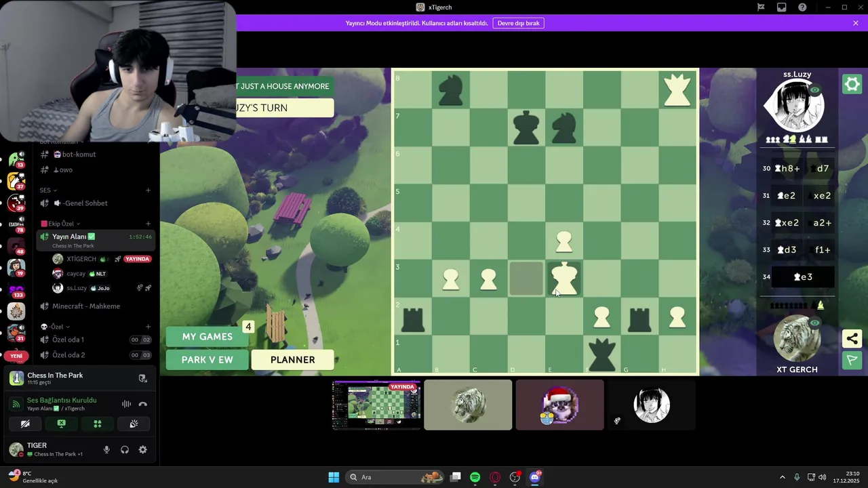
Task: Dismiss the purple streamer mode banner
Action: 856,23
